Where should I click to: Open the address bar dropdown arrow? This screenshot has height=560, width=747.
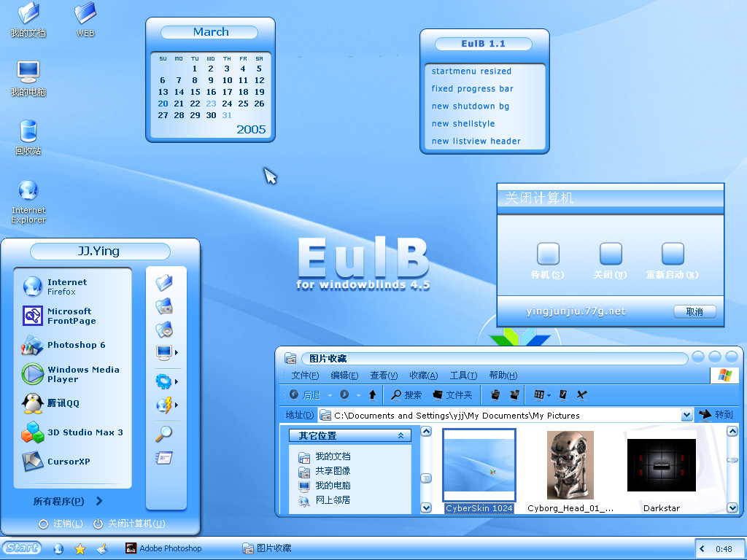click(x=686, y=415)
